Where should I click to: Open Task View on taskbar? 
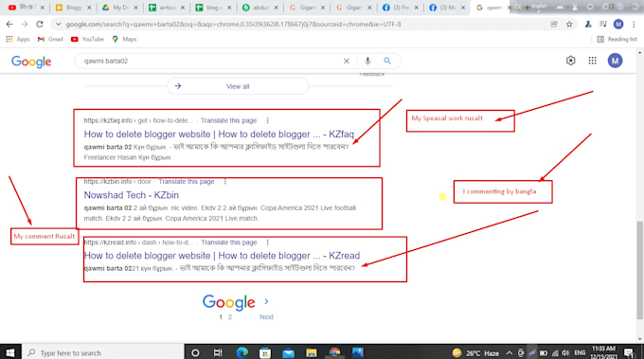pyautogui.click(x=218, y=352)
